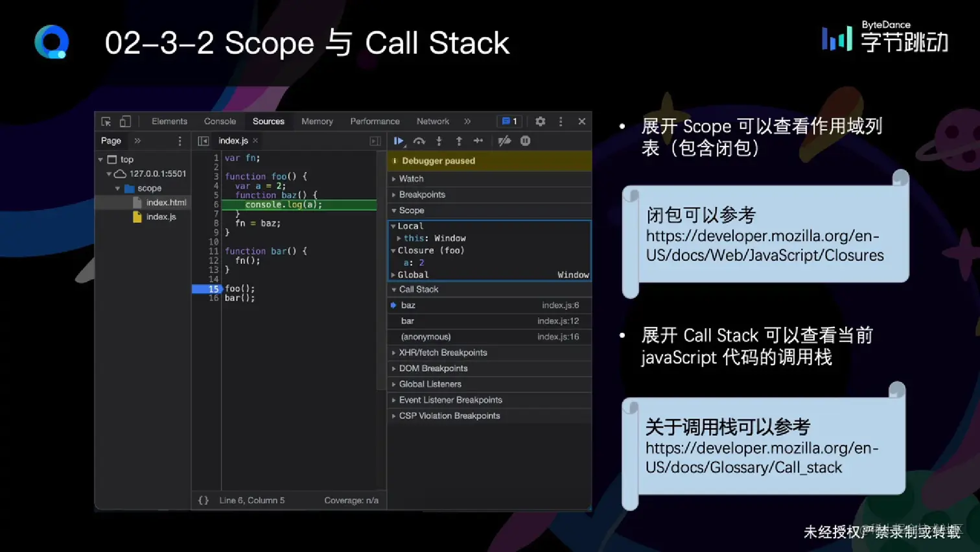The width and height of the screenshot is (980, 552).
Task: Collapse the scope folder in file tree
Action: (117, 188)
